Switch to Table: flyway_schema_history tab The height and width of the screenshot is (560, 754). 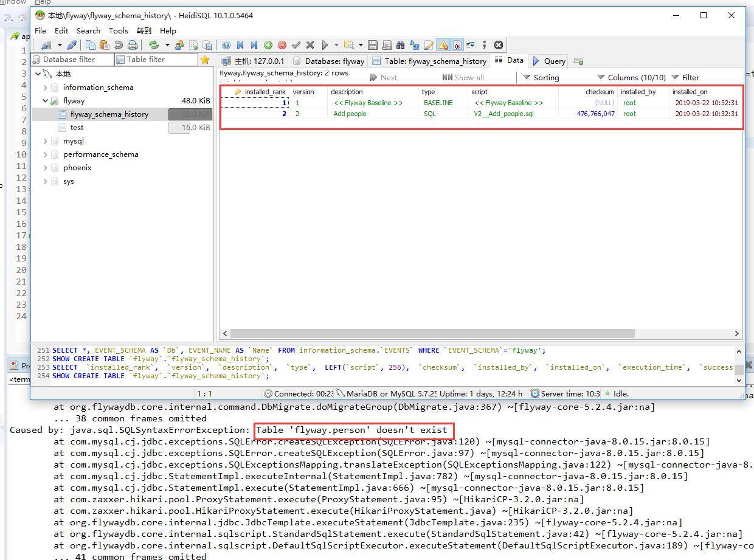[x=429, y=61]
